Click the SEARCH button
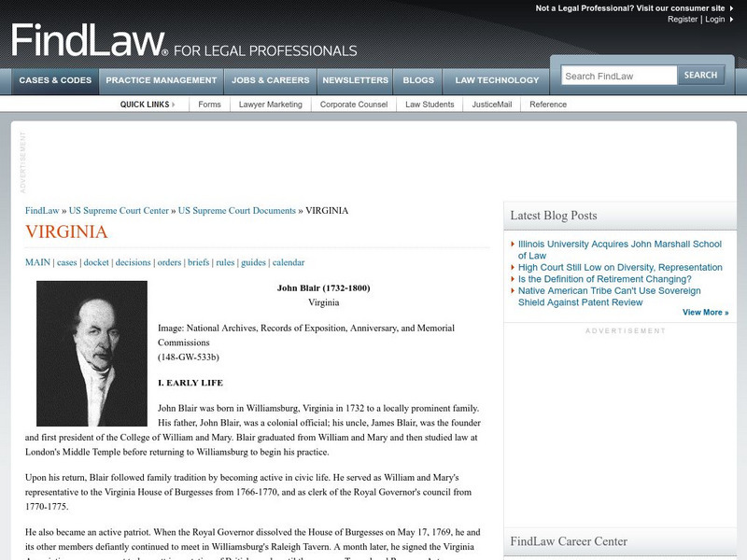Screen dimensions: 747x560 pyautogui.click(x=701, y=76)
